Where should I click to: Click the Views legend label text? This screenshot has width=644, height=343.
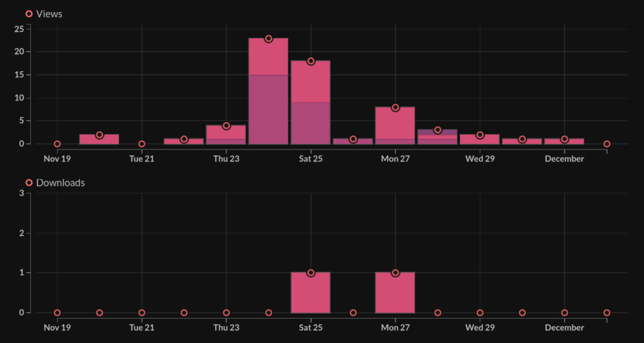tap(49, 14)
